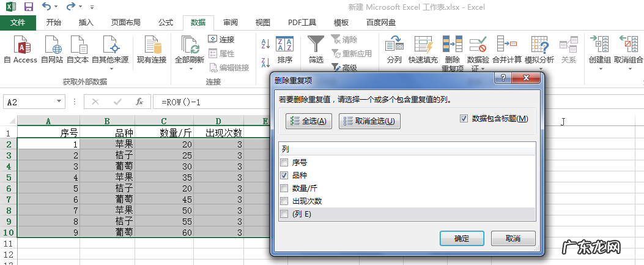Open the Name Box dropdown arrow
Viewport: 644px width, 265px height.
[59, 101]
